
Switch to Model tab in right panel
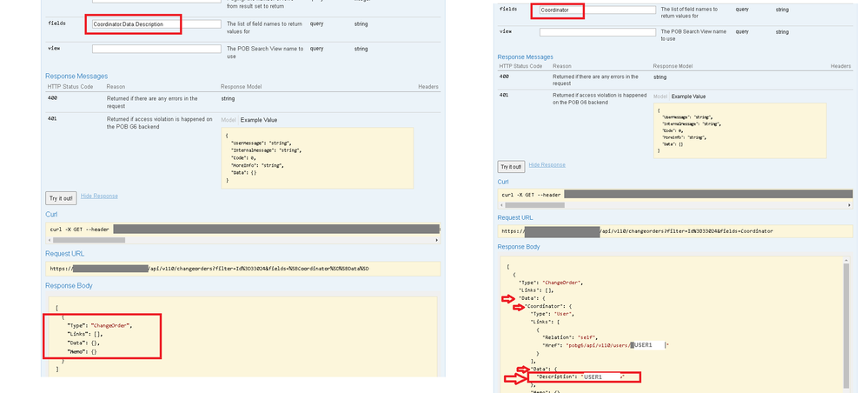(x=660, y=97)
